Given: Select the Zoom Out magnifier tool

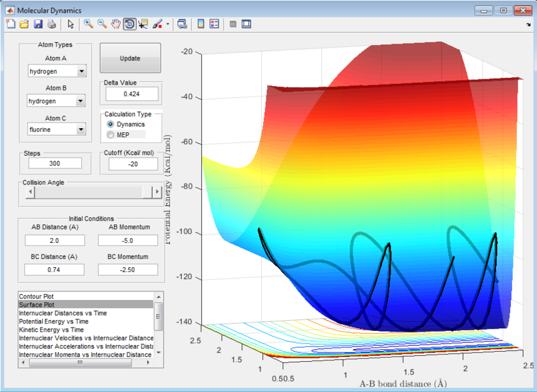Looking at the screenshot, I should tap(102, 23).
